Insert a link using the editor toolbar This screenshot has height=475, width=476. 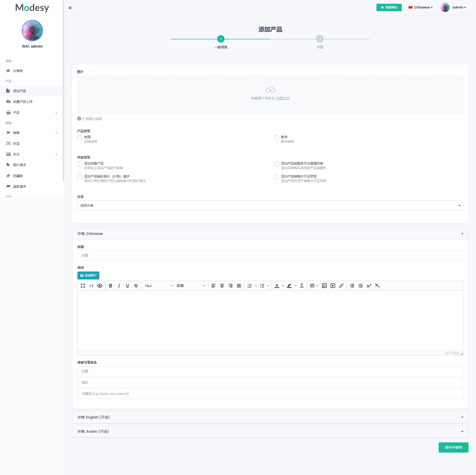coord(341,286)
